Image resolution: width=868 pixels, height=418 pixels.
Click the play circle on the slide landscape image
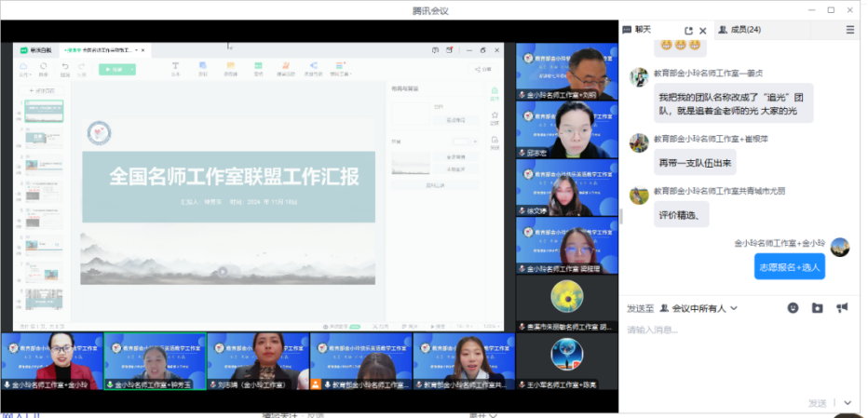[x=223, y=272]
